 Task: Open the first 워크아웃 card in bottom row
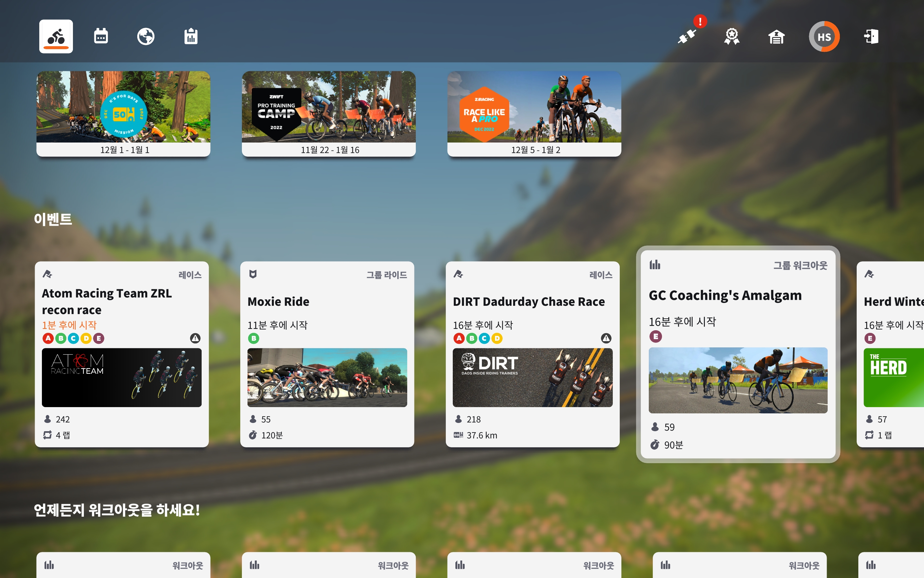(123, 565)
